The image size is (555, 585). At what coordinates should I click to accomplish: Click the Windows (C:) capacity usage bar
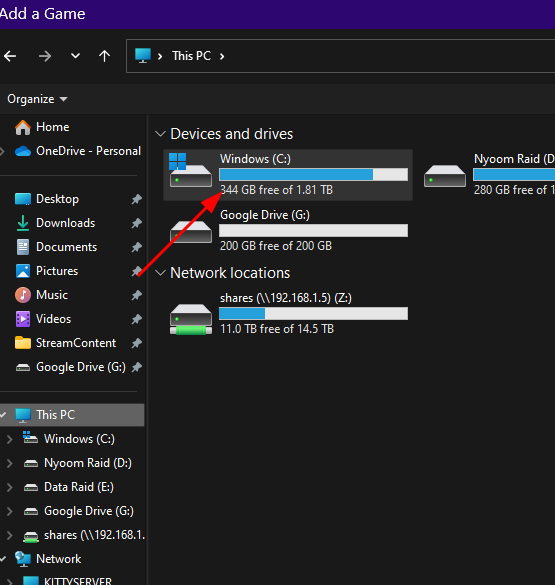click(x=313, y=175)
